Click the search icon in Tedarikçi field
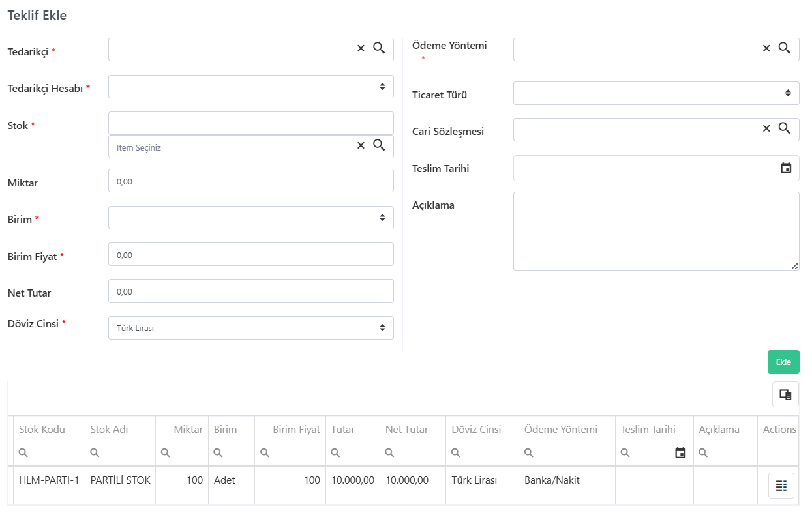812x513 pixels. (x=379, y=48)
